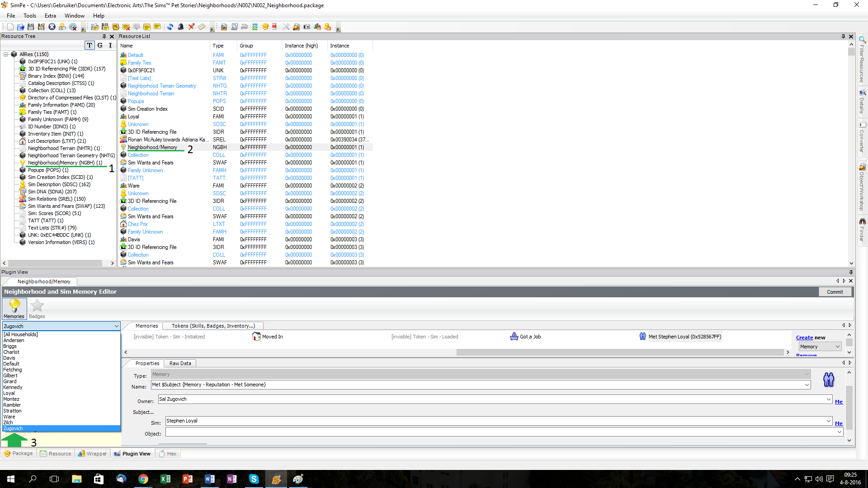The image size is (868, 488).
Task: Open the Extra menu
Action: [50, 16]
